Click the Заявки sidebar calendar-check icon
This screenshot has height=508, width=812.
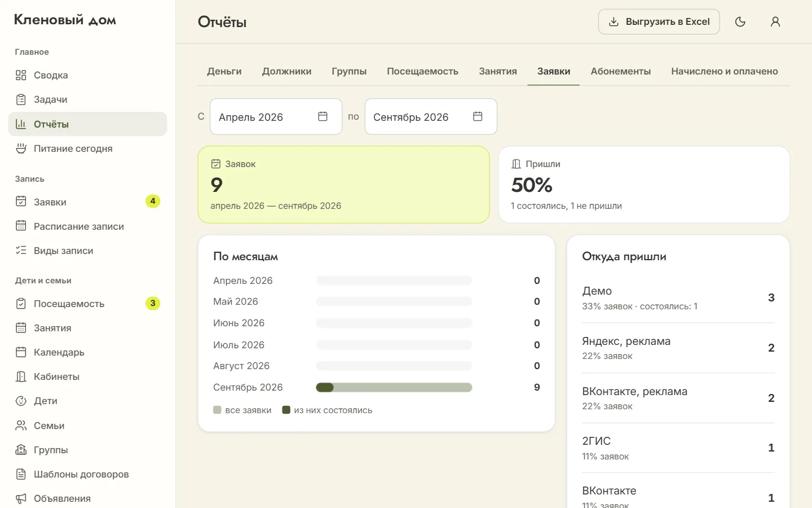coord(21,202)
